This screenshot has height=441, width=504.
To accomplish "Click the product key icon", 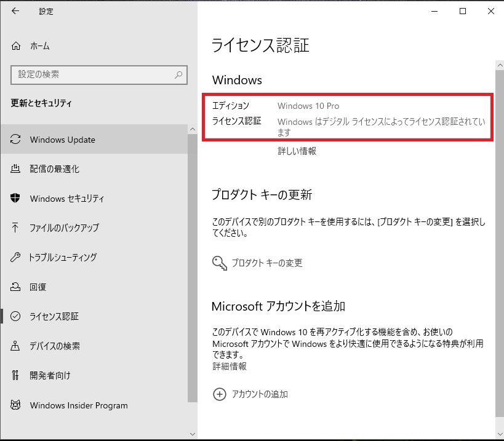I will [220, 263].
